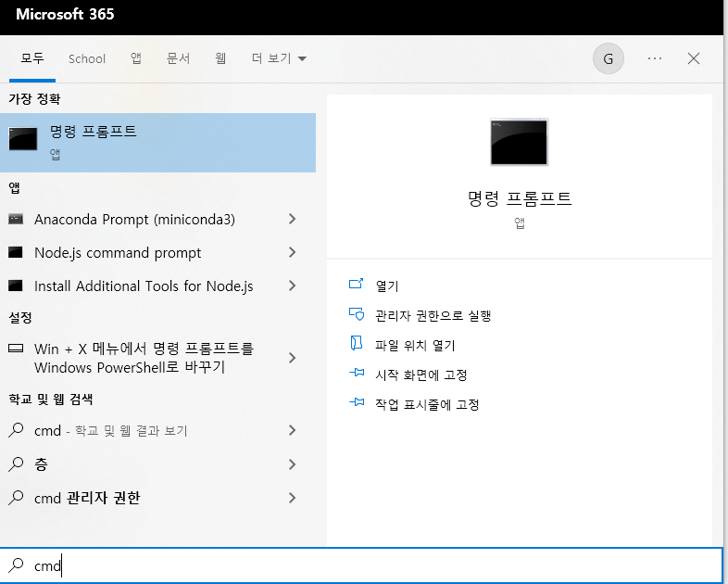Image resolution: width=728 pixels, height=584 pixels.
Task: Choose 파일 위치 열기
Action: coord(415,345)
